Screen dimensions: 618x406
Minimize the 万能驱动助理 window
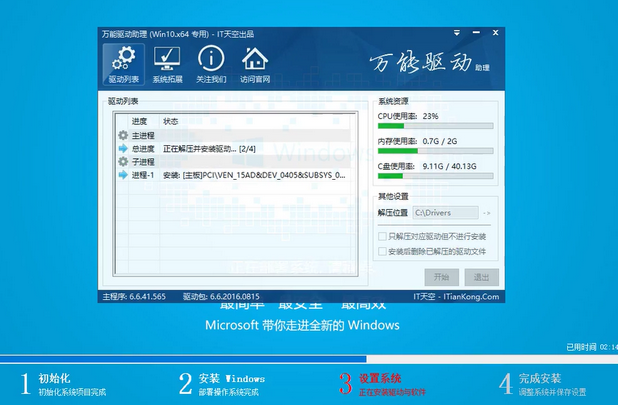click(x=476, y=33)
